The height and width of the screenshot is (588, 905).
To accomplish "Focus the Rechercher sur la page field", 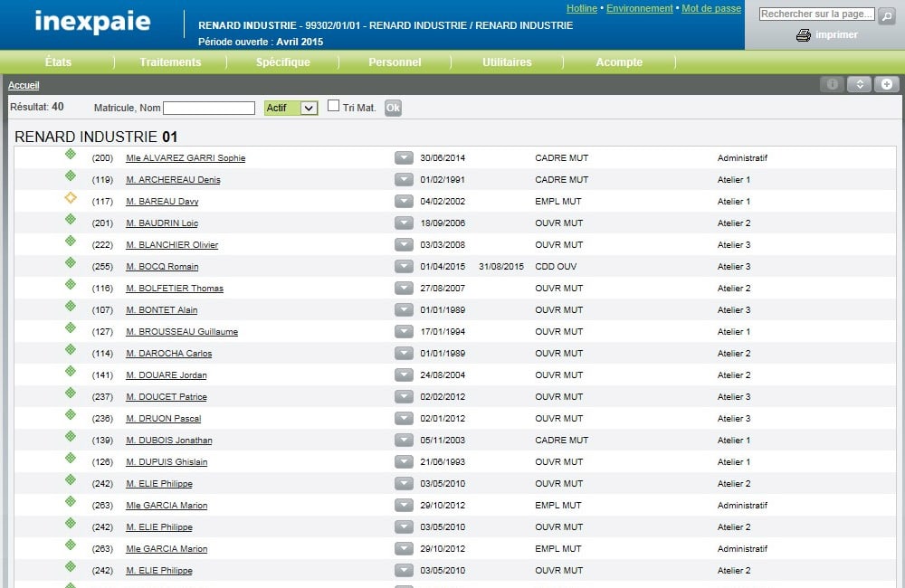I will click(816, 14).
